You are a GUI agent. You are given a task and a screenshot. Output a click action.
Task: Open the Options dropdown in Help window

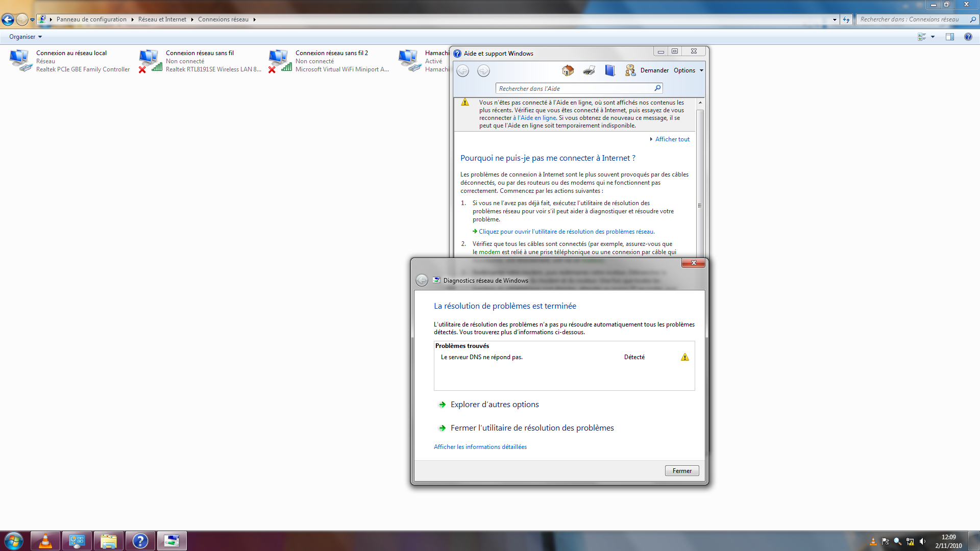(x=688, y=70)
